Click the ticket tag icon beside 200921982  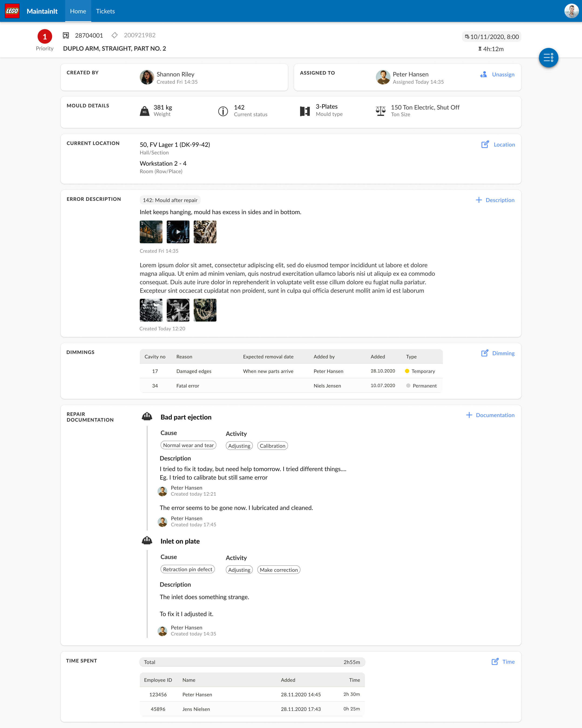pos(115,35)
